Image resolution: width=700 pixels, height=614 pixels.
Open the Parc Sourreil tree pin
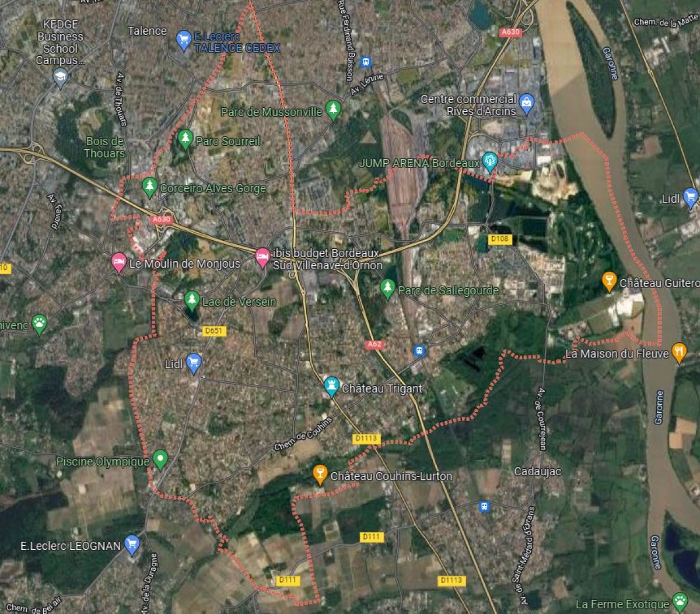(x=185, y=139)
